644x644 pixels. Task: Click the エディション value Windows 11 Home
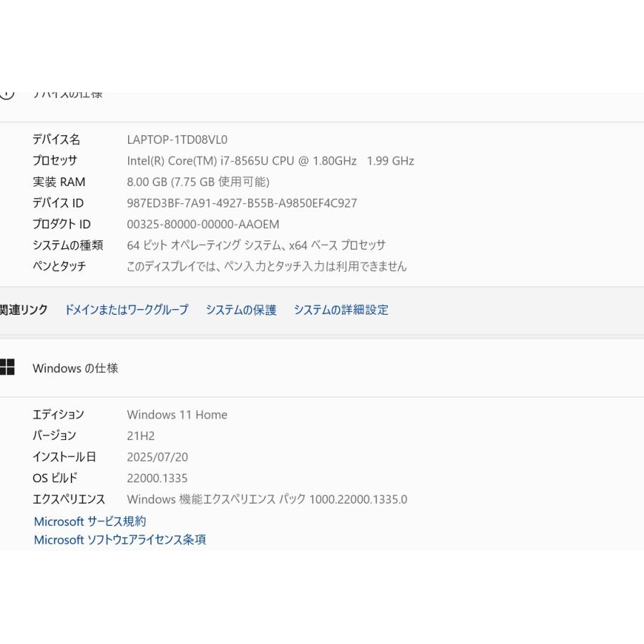point(177,414)
